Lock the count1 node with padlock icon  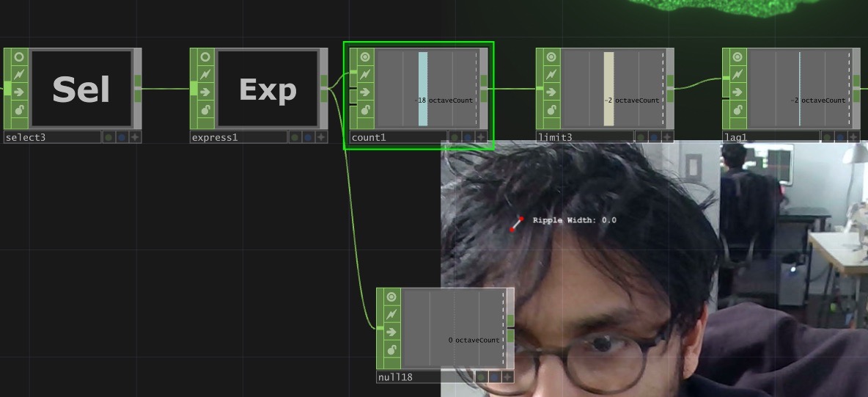365,110
